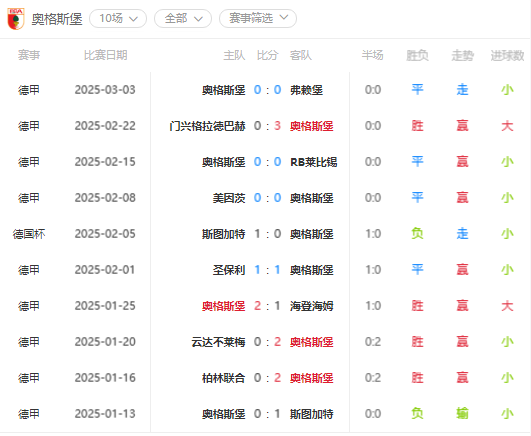531x436 pixels.
Task: Click the Augsburg club crest logo
Action: coord(16,19)
